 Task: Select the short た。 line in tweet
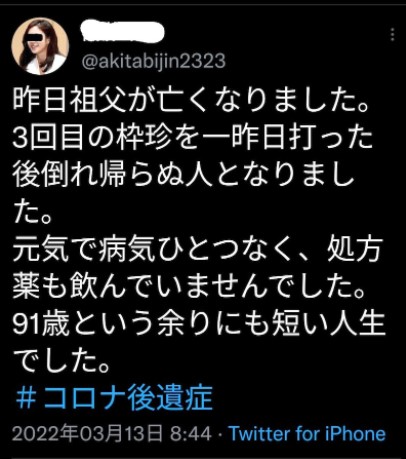pyautogui.click(x=33, y=212)
